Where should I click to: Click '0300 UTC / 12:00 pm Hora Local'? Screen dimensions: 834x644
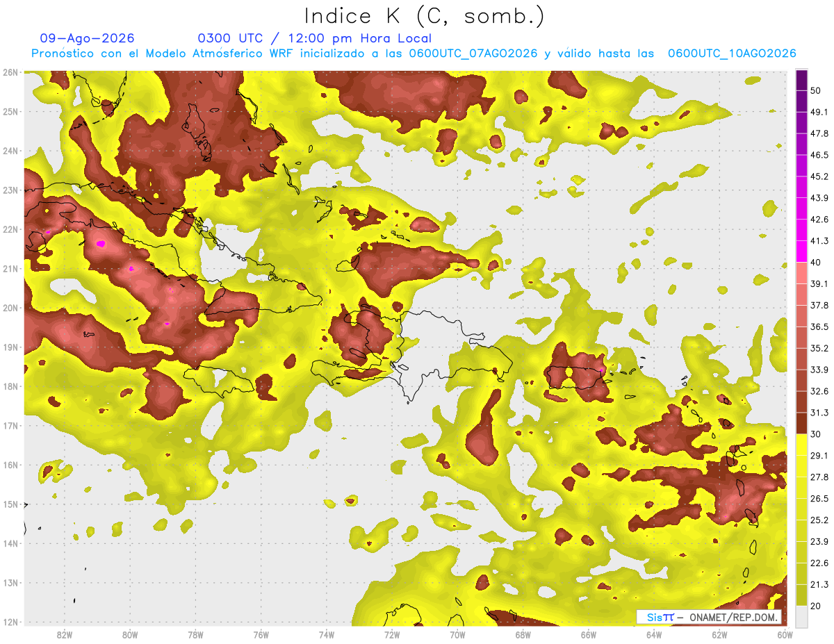tap(315, 38)
